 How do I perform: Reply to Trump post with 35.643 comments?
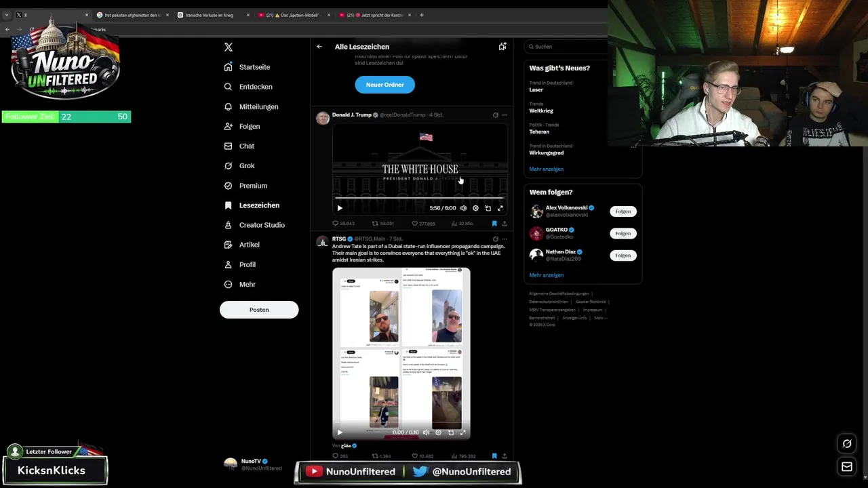tap(343, 224)
